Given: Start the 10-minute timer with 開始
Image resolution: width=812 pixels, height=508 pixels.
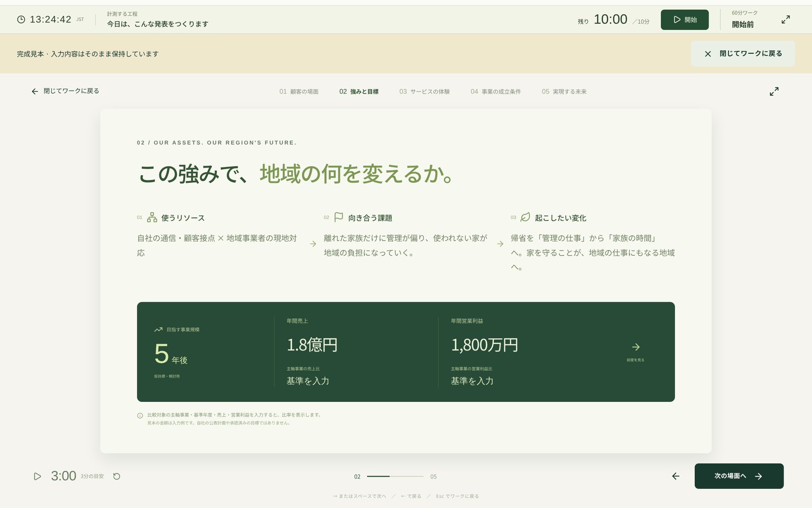Looking at the screenshot, I should [x=685, y=20].
